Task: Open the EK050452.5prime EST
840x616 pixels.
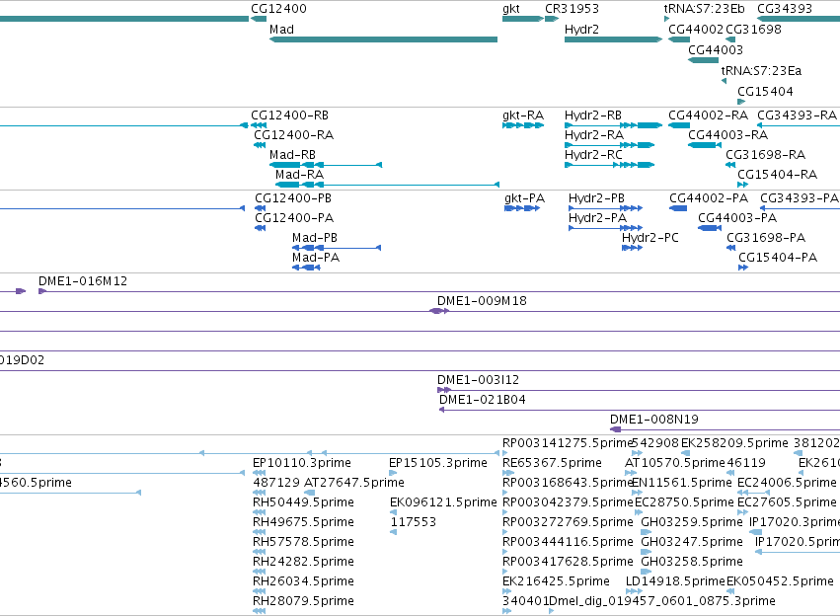Action: pos(730,591)
